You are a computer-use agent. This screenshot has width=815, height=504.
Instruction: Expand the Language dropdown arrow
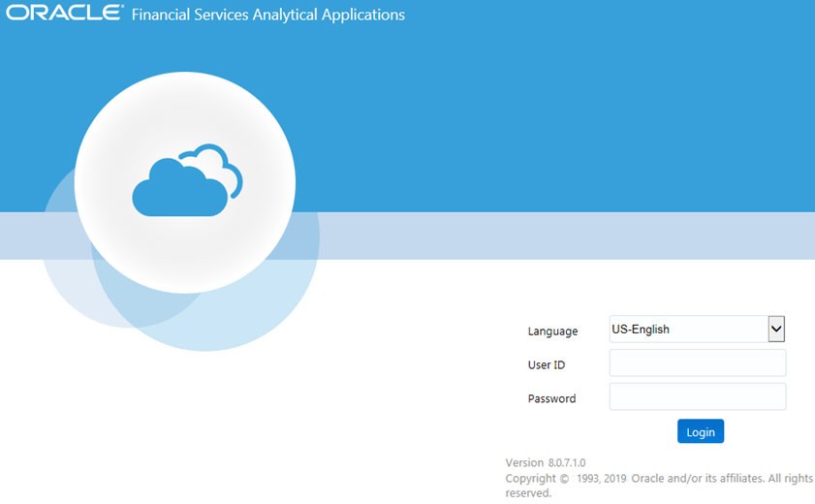click(x=776, y=329)
